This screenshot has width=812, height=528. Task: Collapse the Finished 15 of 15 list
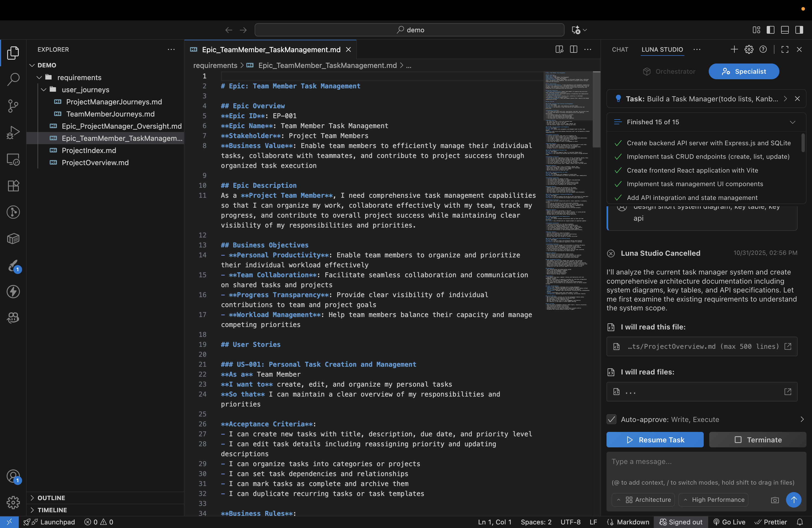(x=793, y=122)
